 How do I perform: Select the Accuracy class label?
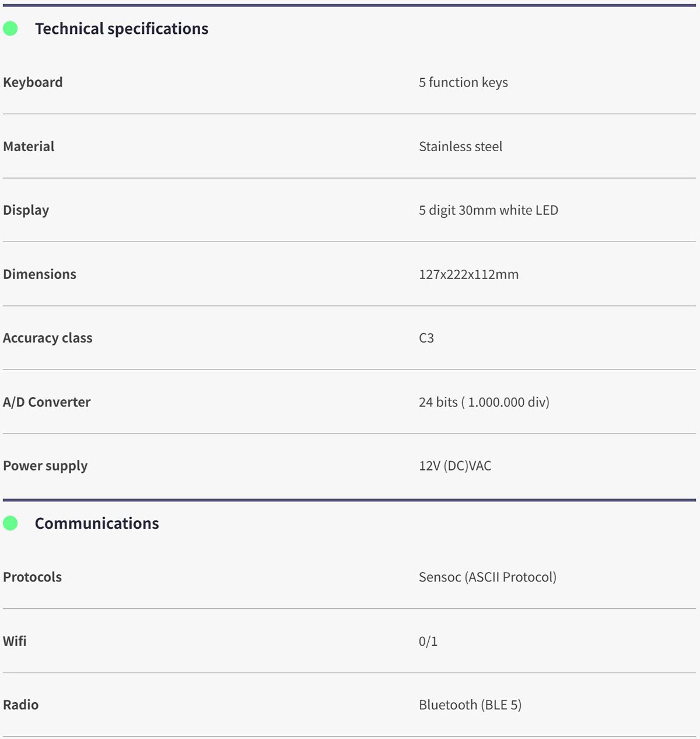[48, 338]
